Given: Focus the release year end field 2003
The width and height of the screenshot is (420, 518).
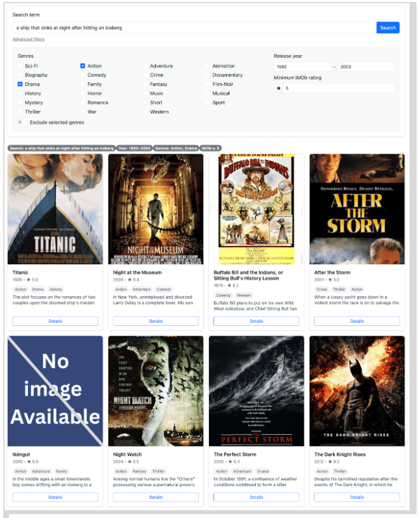Looking at the screenshot, I should [365, 67].
